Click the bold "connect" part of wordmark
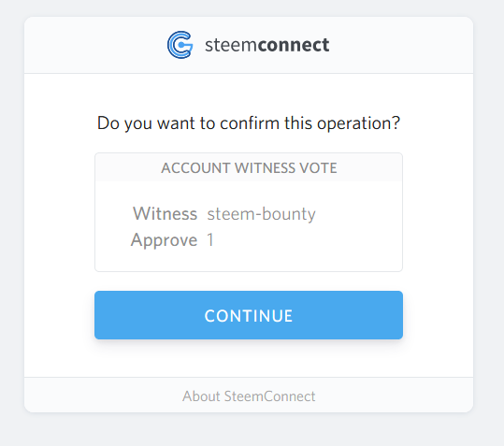This screenshot has height=446, width=504. 294,45
